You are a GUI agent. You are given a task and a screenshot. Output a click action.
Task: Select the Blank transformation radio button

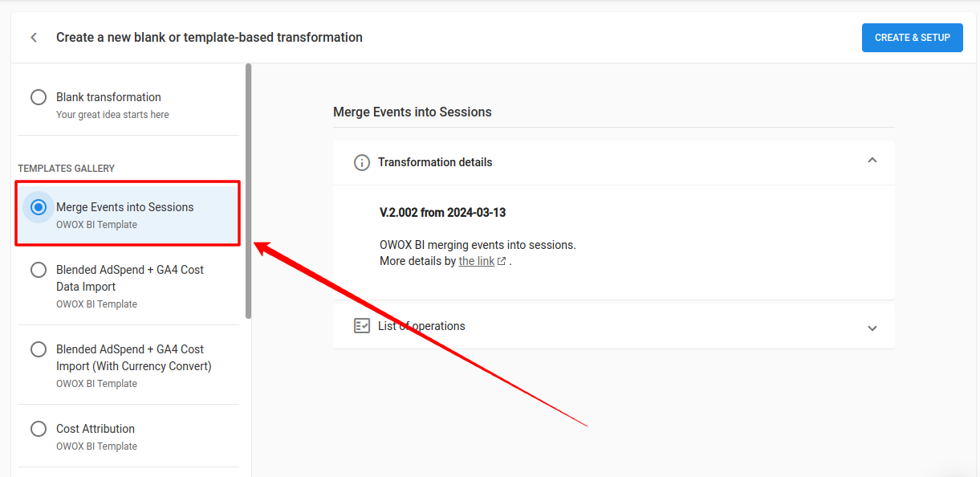[x=38, y=96]
